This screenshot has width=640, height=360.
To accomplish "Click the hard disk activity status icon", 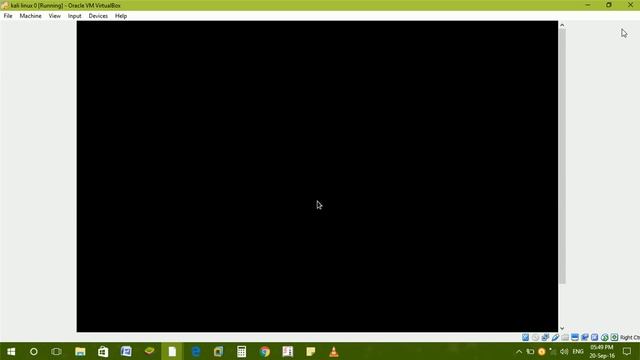I will pos(525,338).
